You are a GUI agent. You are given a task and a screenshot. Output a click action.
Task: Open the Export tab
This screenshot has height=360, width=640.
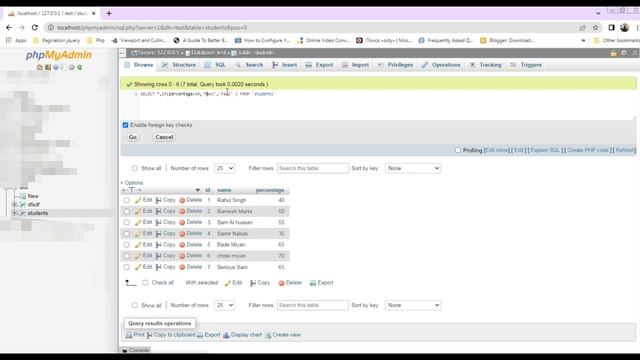[x=319, y=65]
